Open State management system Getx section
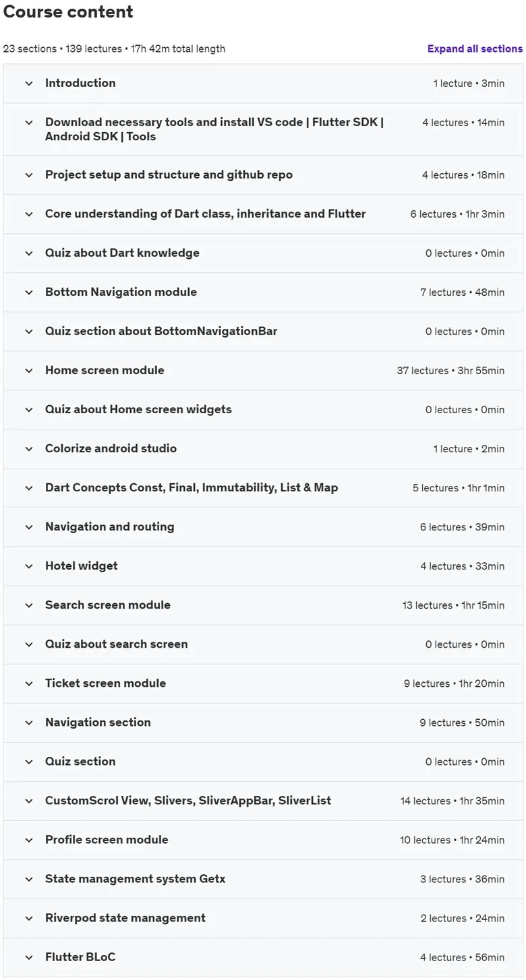This screenshot has height=980, width=526. coord(263,879)
